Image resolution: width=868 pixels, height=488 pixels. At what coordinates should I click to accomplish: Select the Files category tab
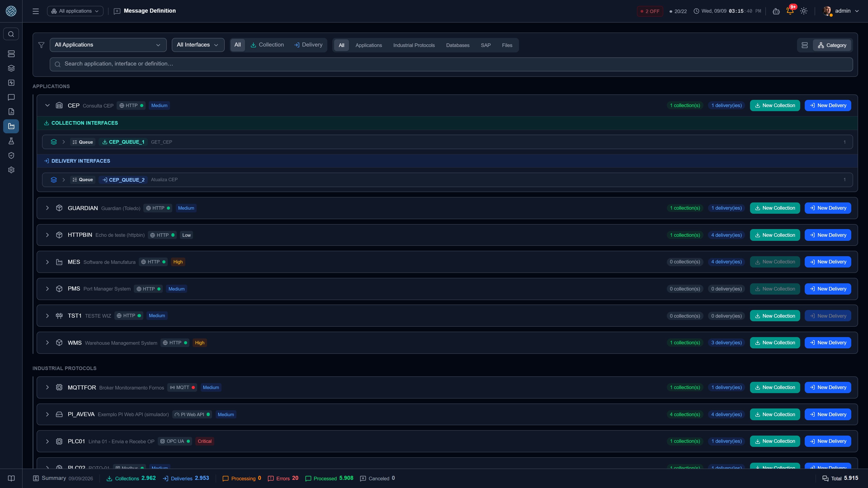[x=507, y=45]
